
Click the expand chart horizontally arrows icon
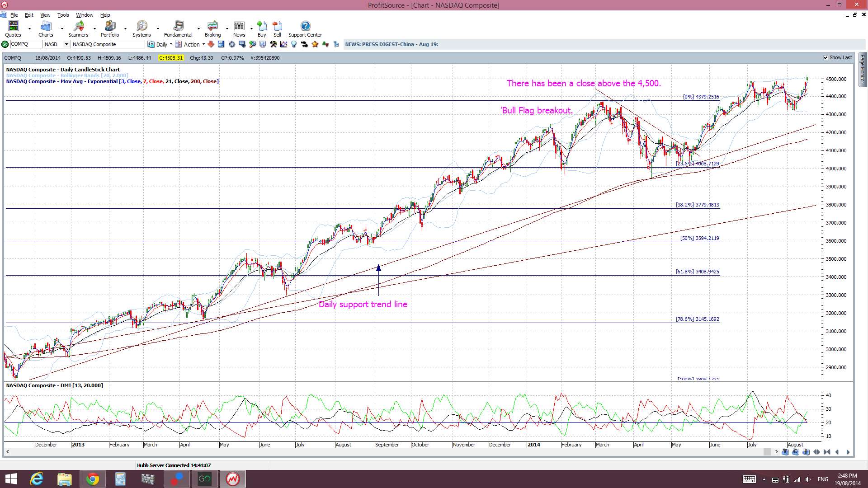click(816, 452)
